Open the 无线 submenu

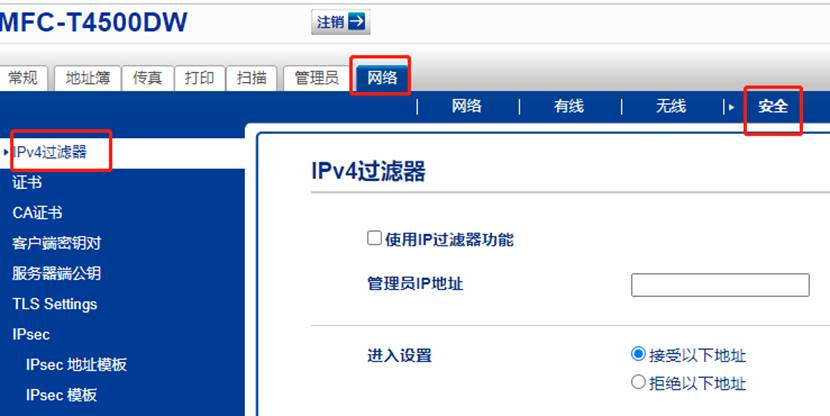[670, 106]
